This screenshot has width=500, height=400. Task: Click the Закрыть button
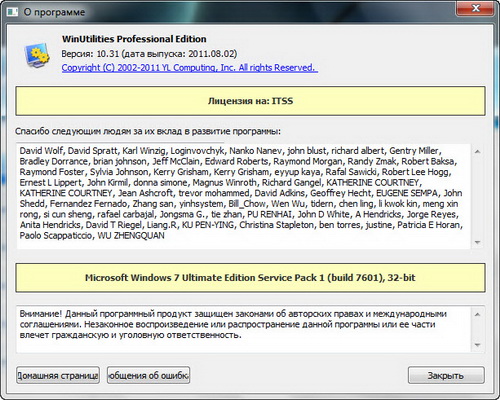[x=446, y=375]
